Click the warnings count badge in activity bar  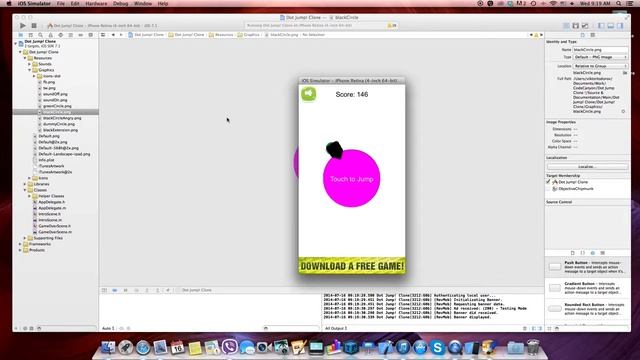pos(392,25)
